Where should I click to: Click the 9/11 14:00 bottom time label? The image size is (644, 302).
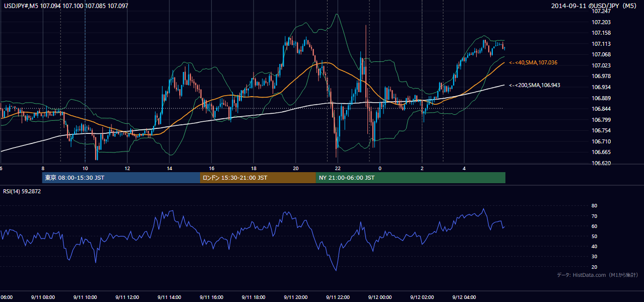click(x=169, y=297)
